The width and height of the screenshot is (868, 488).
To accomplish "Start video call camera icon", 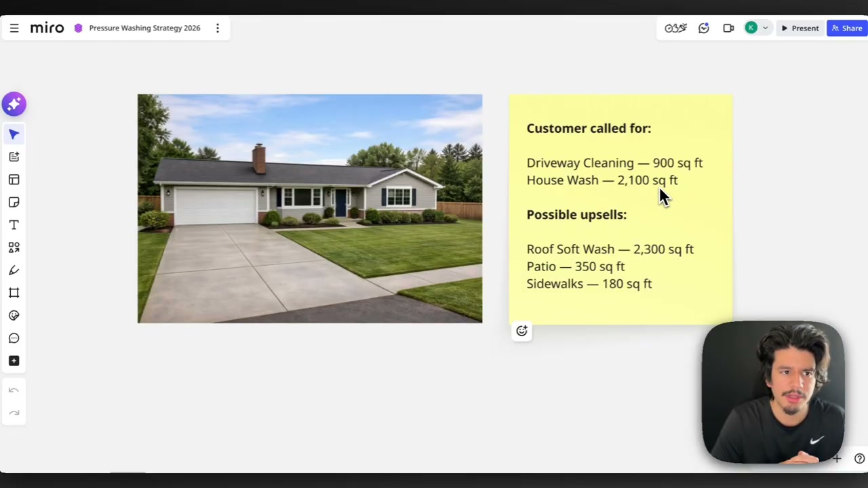I will coord(728,28).
